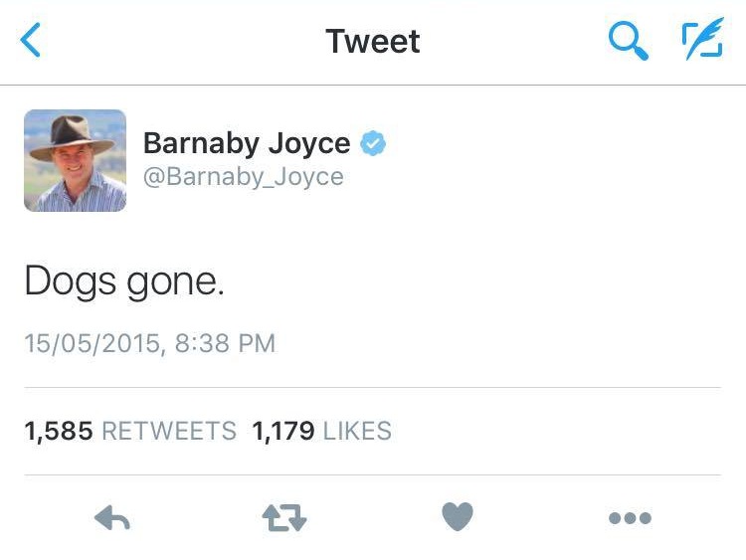Click the LIKES label
This screenshot has width=746, height=560.
pos(357,431)
